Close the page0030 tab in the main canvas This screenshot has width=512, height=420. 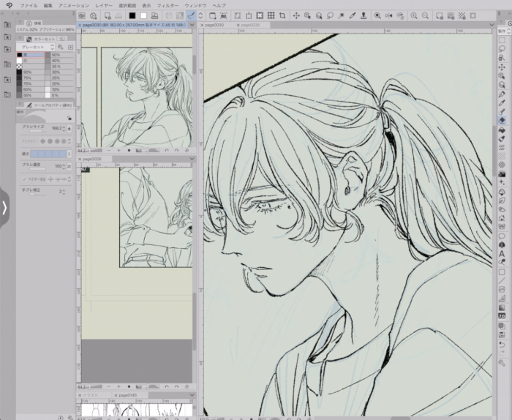[203, 25]
